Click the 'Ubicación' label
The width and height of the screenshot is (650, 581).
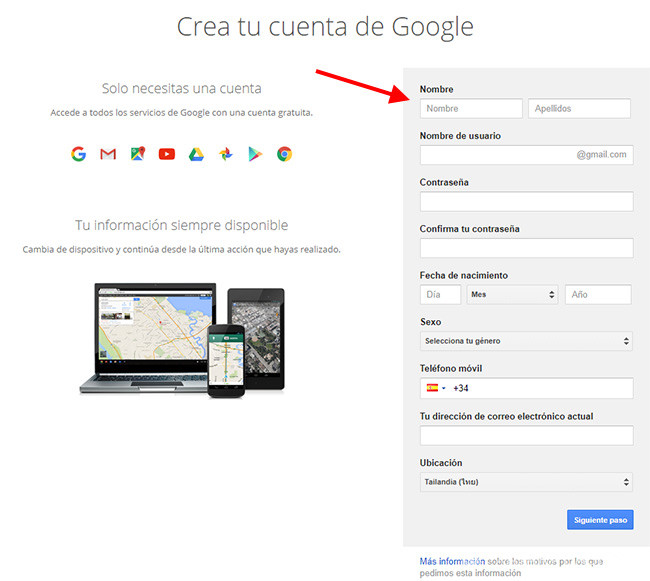pyautogui.click(x=441, y=462)
